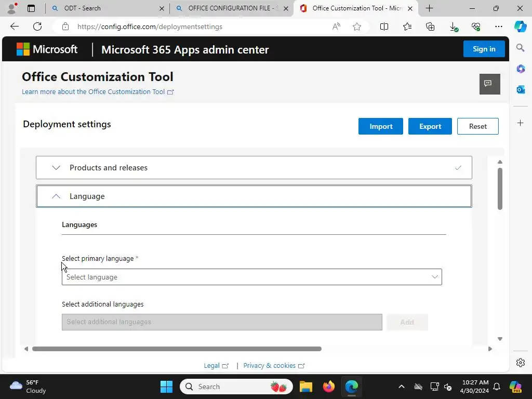
Task: Activate the Read aloud icon
Action: [x=336, y=26]
